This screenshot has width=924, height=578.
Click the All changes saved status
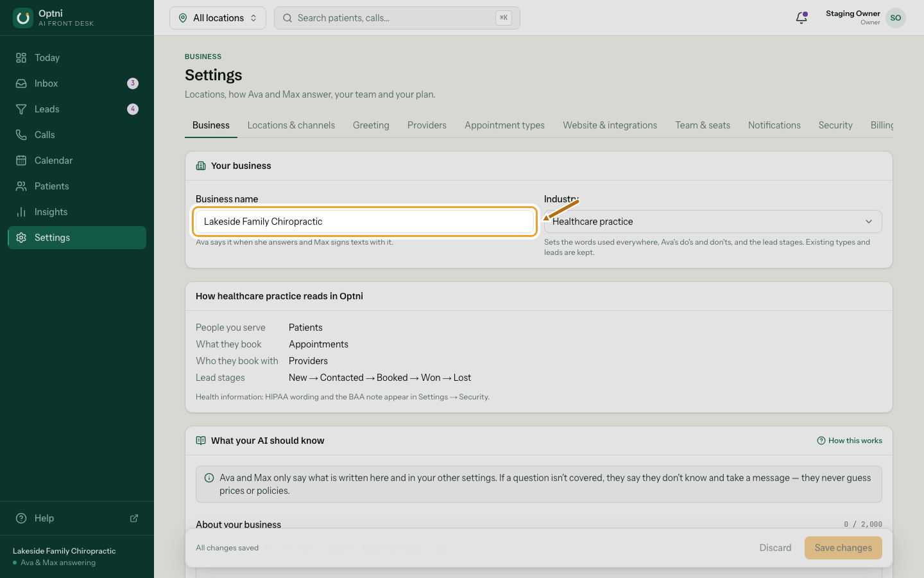point(227,548)
